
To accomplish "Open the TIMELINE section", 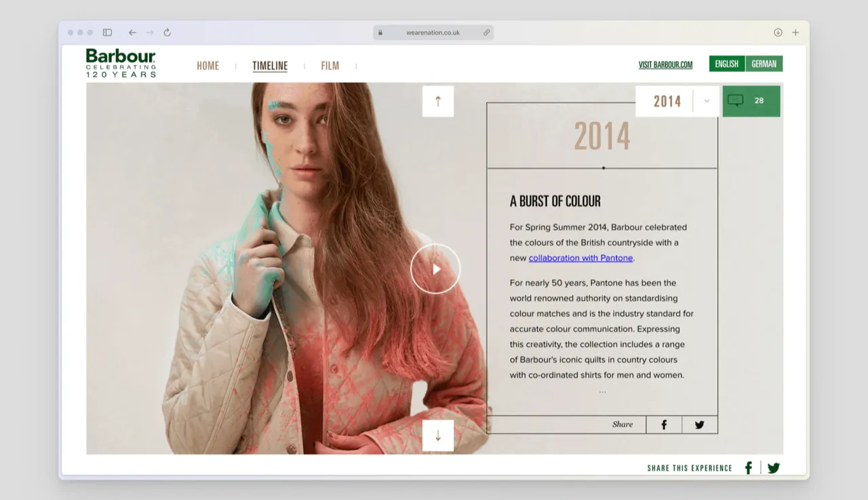I will tap(269, 65).
